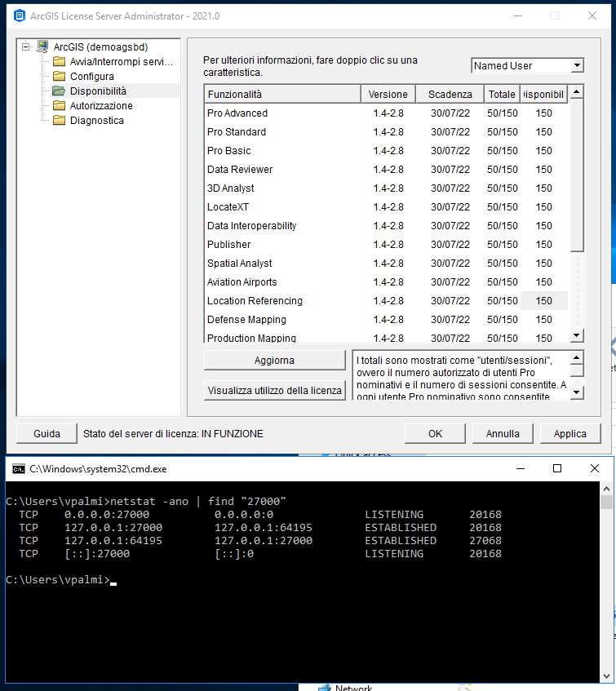Viewport: 616px width, 691px height.
Task: Select Disponibilità in the tree
Action: 98,91
